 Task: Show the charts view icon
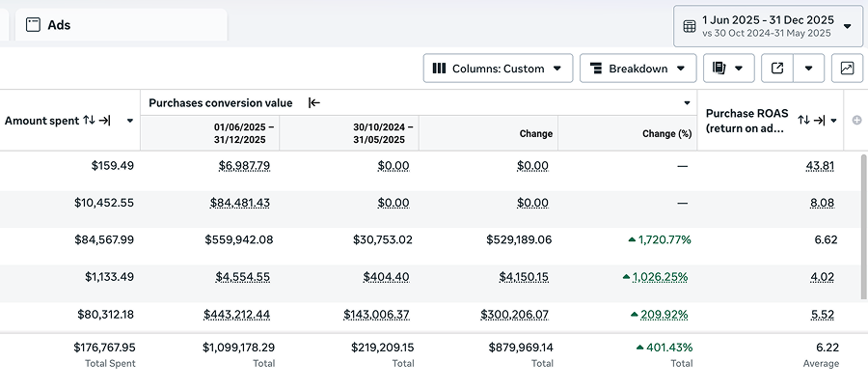click(x=847, y=69)
